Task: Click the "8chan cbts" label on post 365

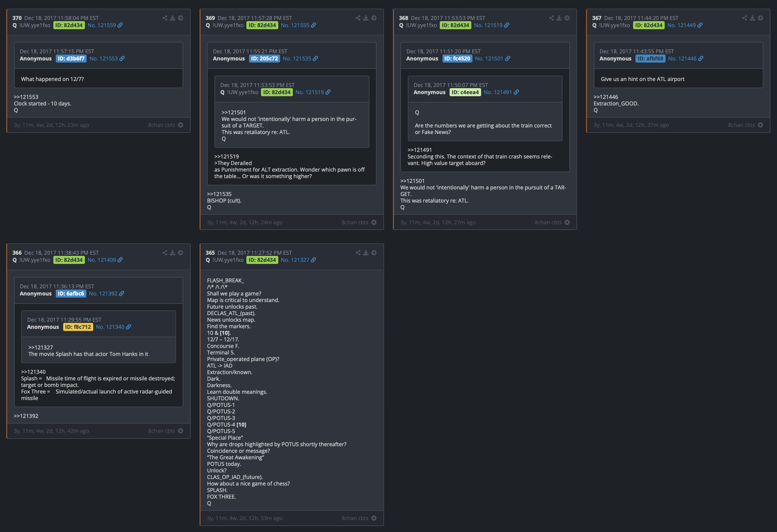Action: (x=355, y=518)
